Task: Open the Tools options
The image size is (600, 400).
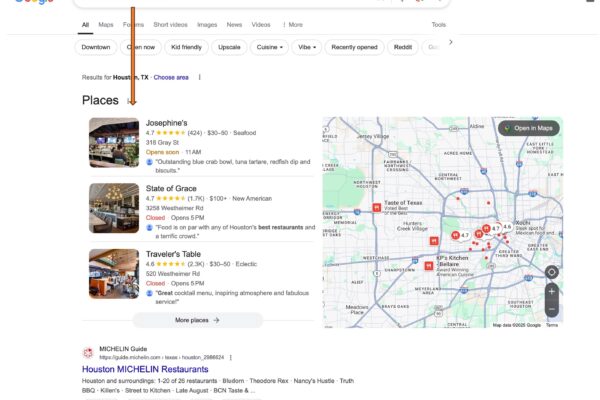Action: pos(439,24)
